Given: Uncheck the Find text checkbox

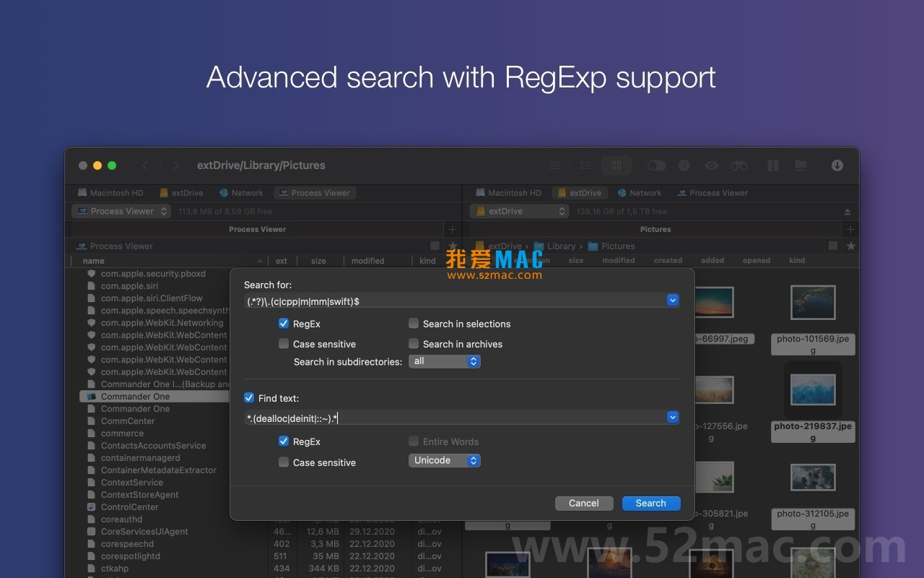Looking at the screenshot, I should 249,397.
